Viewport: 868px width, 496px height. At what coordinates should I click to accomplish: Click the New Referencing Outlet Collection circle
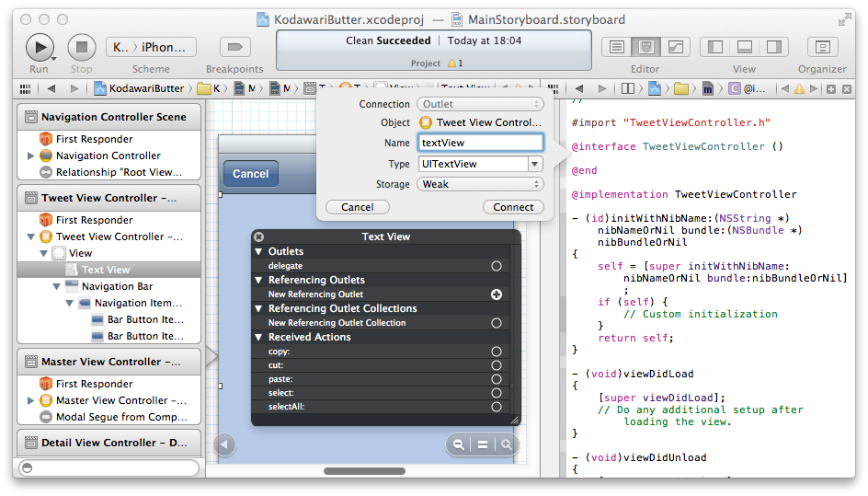pos(496,323)
